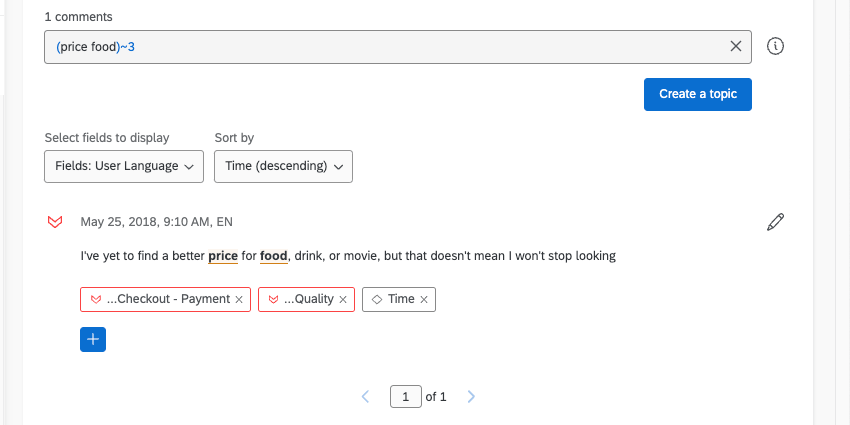This screenshot has width=850, height=425.
Task: Open the Fields: User Language dropdown
Action: point(124,166)
